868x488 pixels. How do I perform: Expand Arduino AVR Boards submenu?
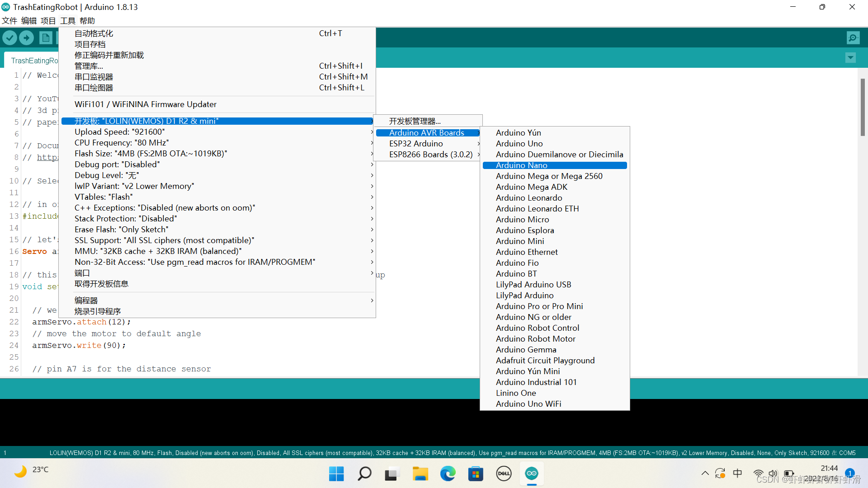tap(428, 133)
